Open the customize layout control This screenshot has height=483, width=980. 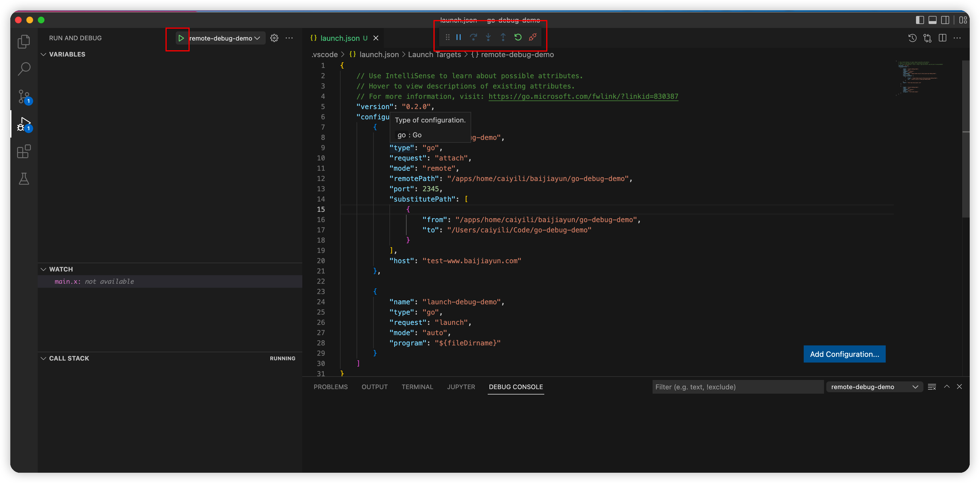click(x=963, y=20)
